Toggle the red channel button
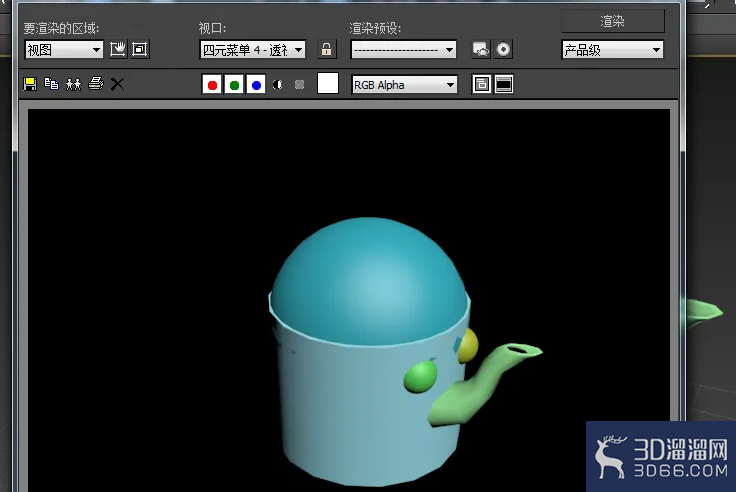The height and width of the screenshot is (492, 736). click(x=212, y=85)
